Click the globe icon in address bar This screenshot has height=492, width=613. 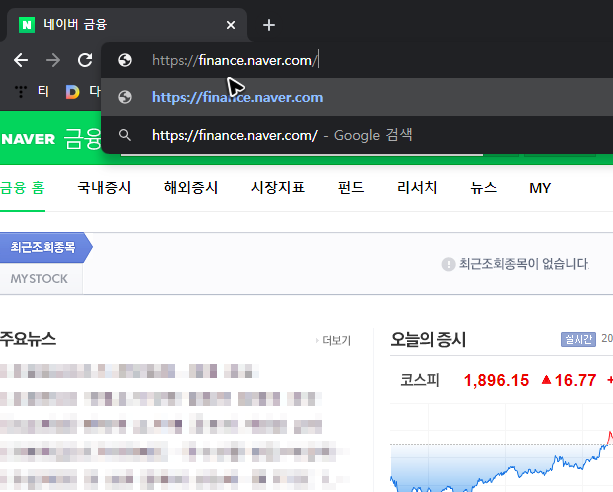(x=125, y=60)
